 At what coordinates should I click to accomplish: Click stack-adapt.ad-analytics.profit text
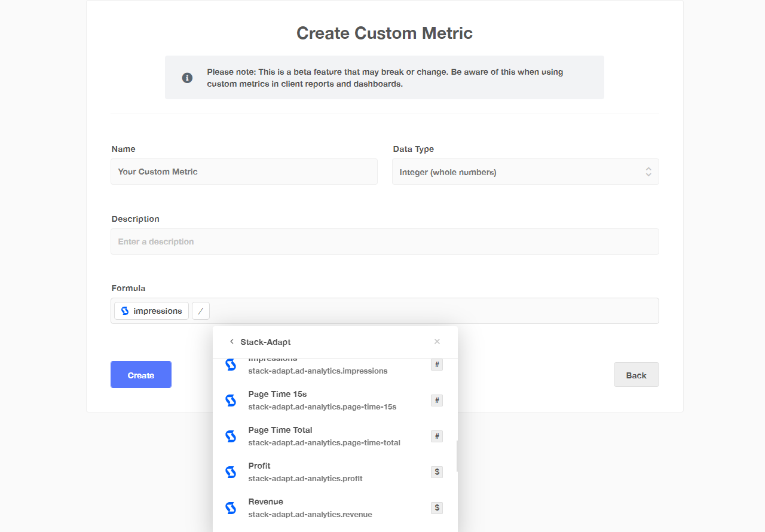pos(305,478)
